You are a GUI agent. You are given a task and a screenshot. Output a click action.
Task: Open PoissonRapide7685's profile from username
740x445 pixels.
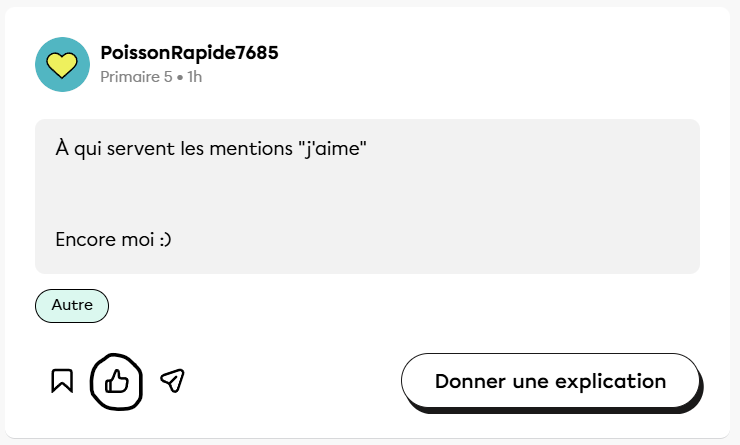point(189,53)
